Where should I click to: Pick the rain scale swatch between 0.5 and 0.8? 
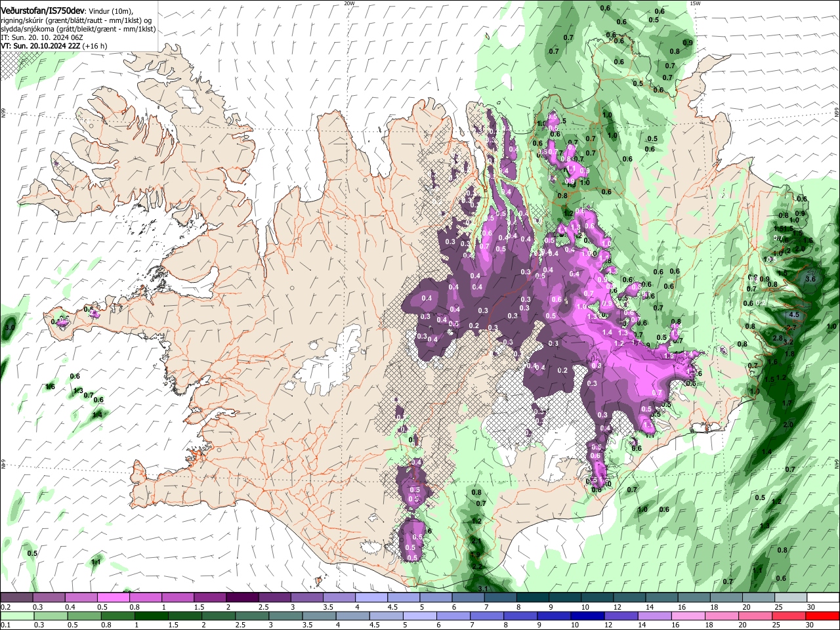pos(84,616)
